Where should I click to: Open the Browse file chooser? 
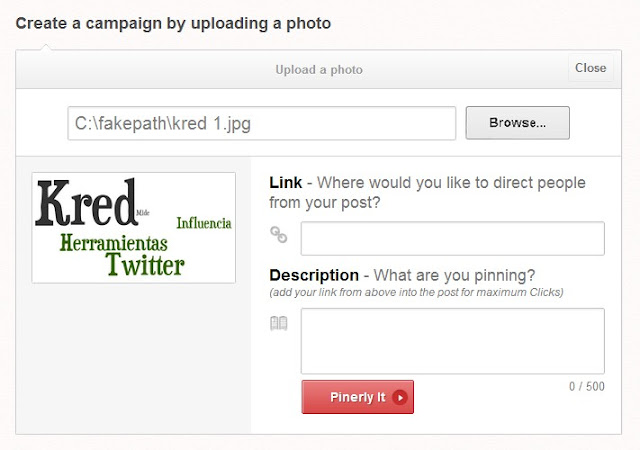[x=518, y=123]
